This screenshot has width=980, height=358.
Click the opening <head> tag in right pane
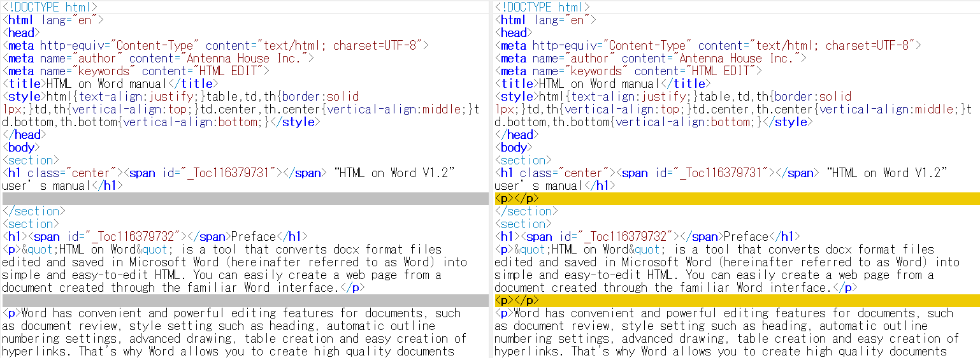click(x=514, y=32)
